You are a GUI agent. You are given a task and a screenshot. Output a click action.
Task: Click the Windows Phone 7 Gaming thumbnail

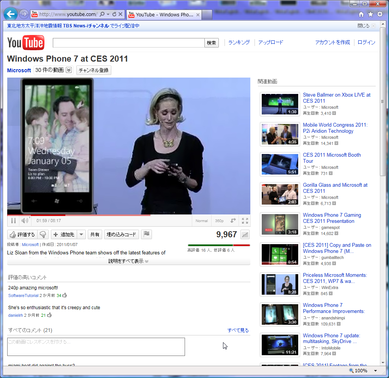[280, 224]
